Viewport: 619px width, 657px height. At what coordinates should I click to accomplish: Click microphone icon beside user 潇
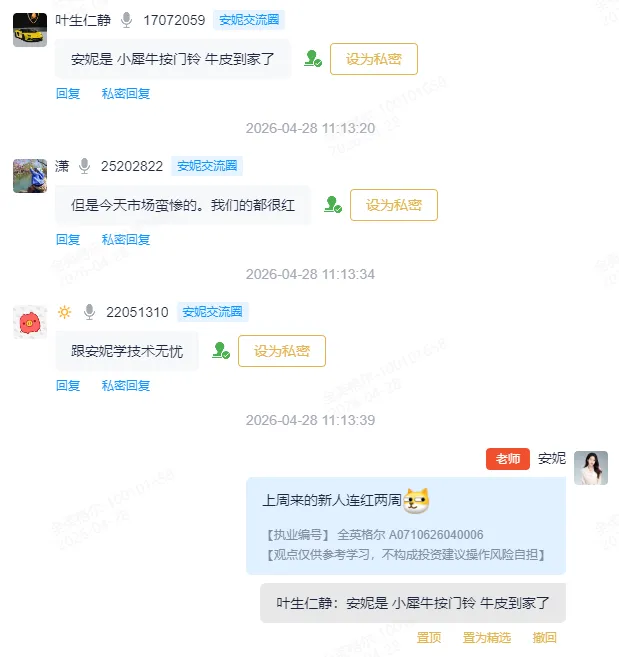click(x=85, y=166)
